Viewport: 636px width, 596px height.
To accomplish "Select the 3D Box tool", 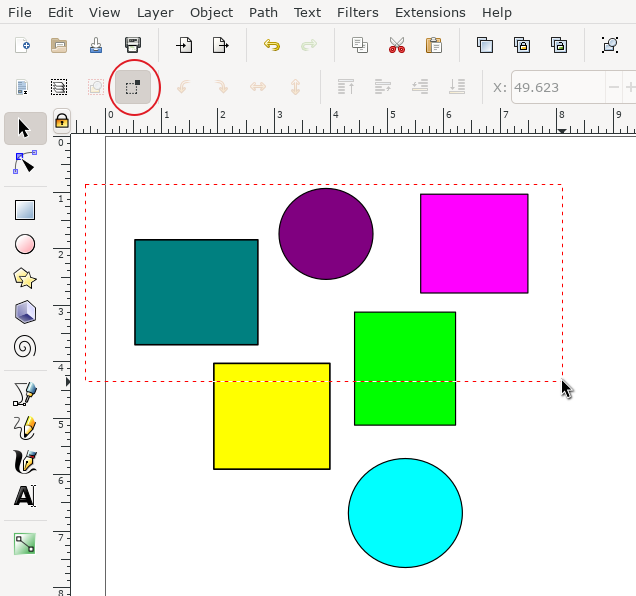I will 25,312.
